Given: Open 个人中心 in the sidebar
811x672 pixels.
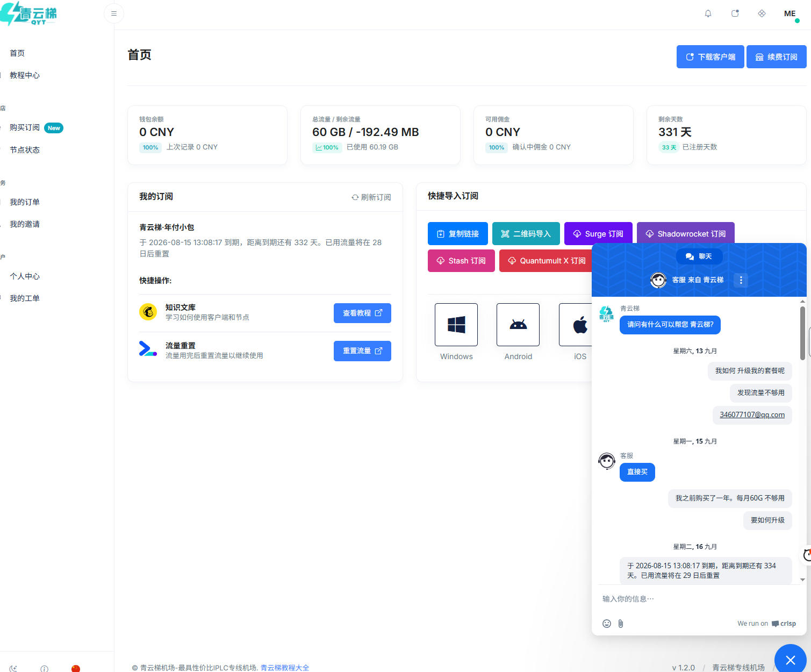Looking at the screenshot, I should click(25, 276).
